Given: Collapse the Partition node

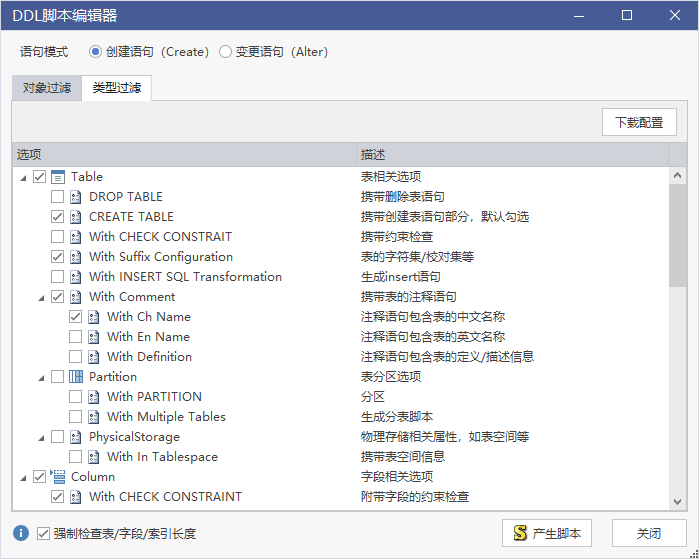Looking at the screenshot, I should 41,378.
